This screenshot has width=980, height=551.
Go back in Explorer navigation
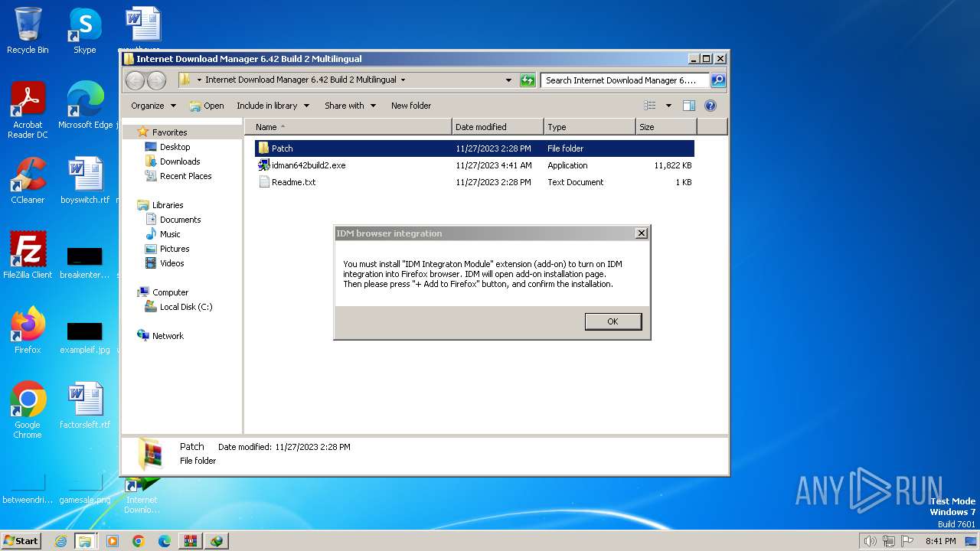pos(135,80)
